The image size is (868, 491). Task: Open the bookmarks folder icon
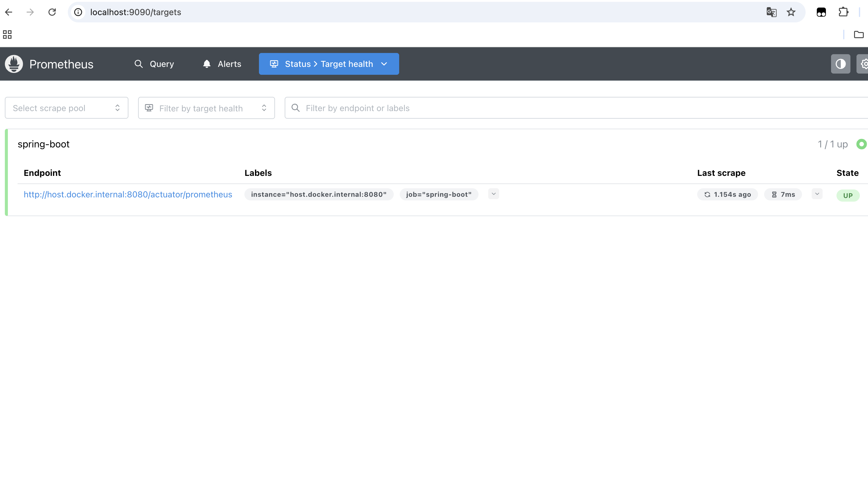859,35
